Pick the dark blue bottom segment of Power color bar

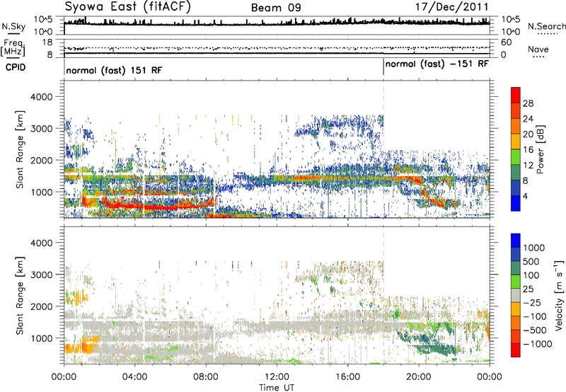pos(516,203)
